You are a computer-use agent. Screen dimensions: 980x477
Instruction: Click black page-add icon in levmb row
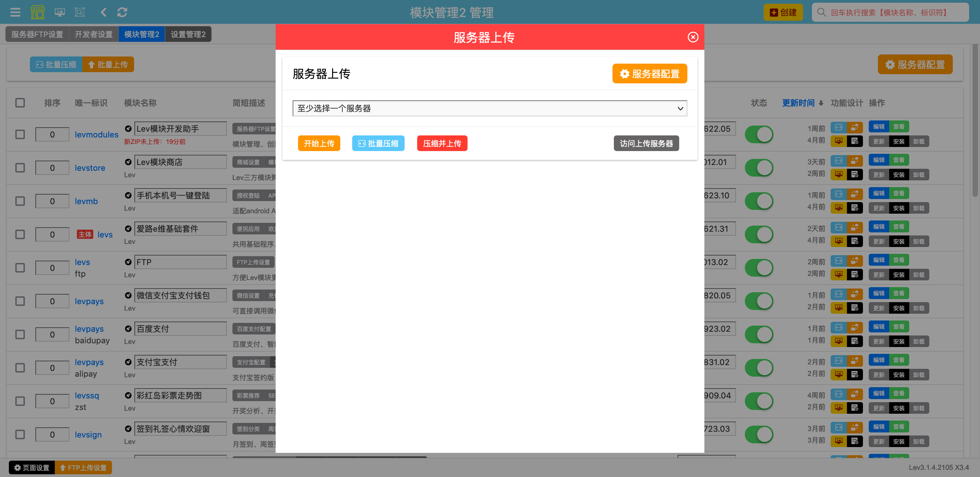tap(854, 208)
